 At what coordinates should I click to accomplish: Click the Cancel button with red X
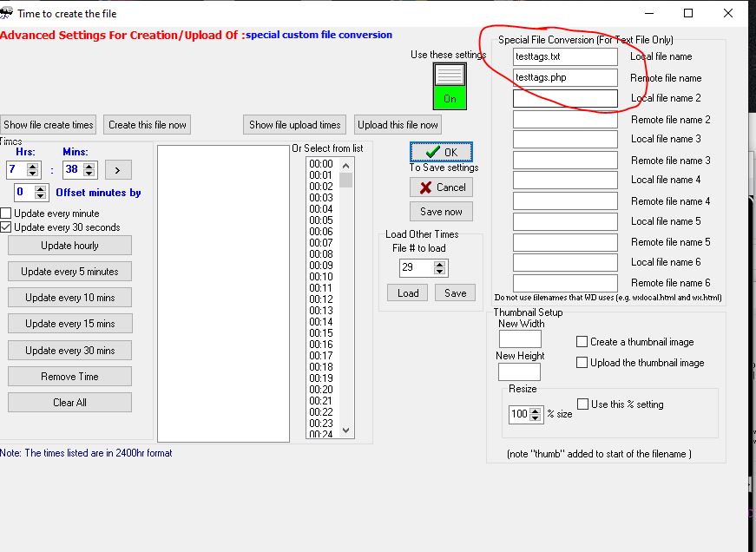click(441, 187)
